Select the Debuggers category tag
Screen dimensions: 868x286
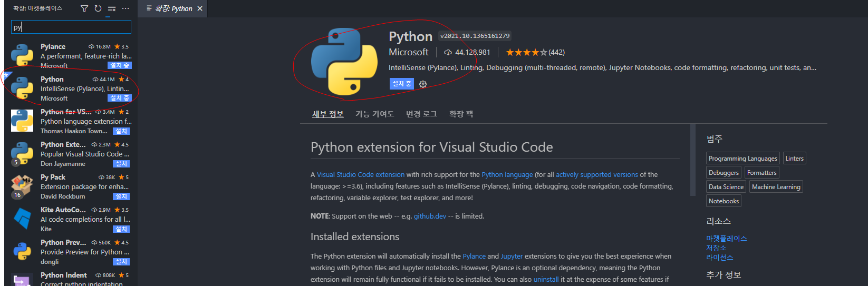point(724,173)
